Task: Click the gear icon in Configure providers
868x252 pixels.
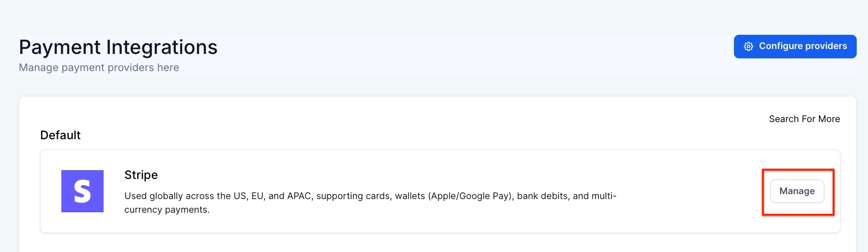Action: [748, 47]
